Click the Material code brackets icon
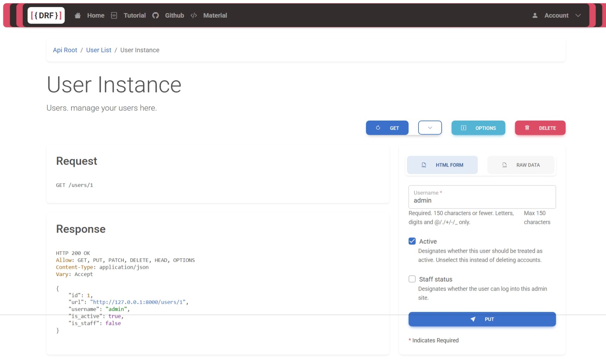This screenshot has width=606, height=364. (x=194, y=16)
